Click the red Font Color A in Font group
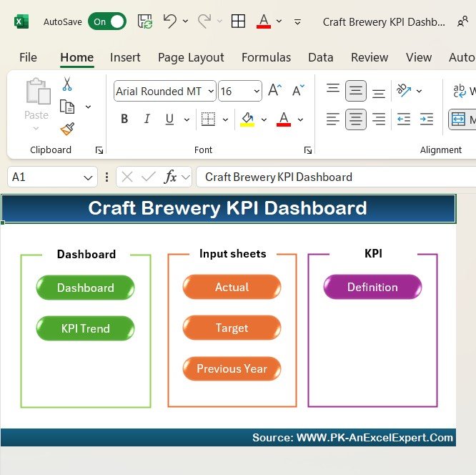 pyautogui.click(x=284, y=119)
